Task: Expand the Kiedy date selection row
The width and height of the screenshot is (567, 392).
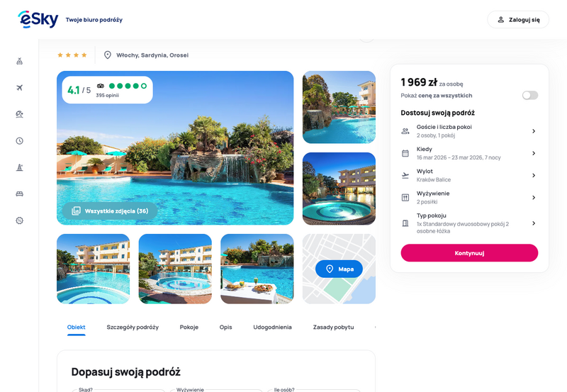Action: pos(469,153)
